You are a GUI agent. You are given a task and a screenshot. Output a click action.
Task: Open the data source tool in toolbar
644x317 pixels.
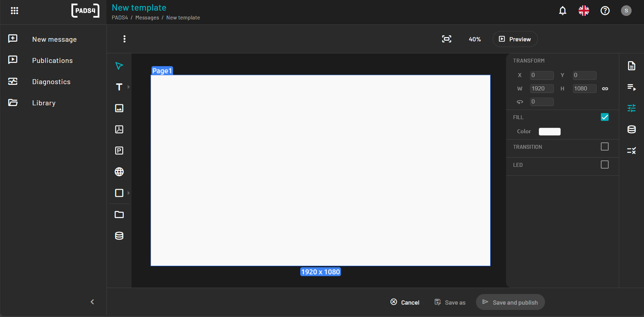click(119, 236)
